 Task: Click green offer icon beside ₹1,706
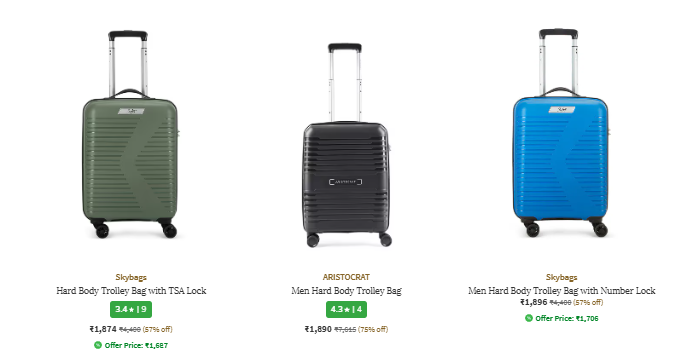pyautogui.click(x=529, y=318)
